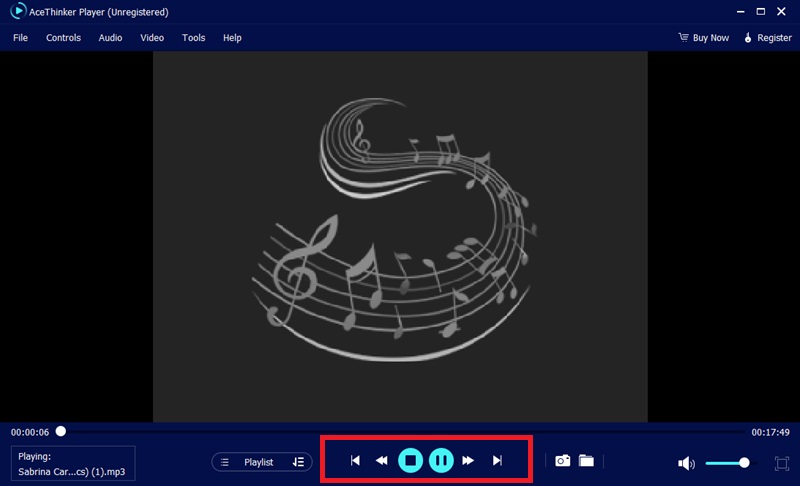Minimize the AceThinker Player window
Screen dimensions: 800x486
coord(740,11)
